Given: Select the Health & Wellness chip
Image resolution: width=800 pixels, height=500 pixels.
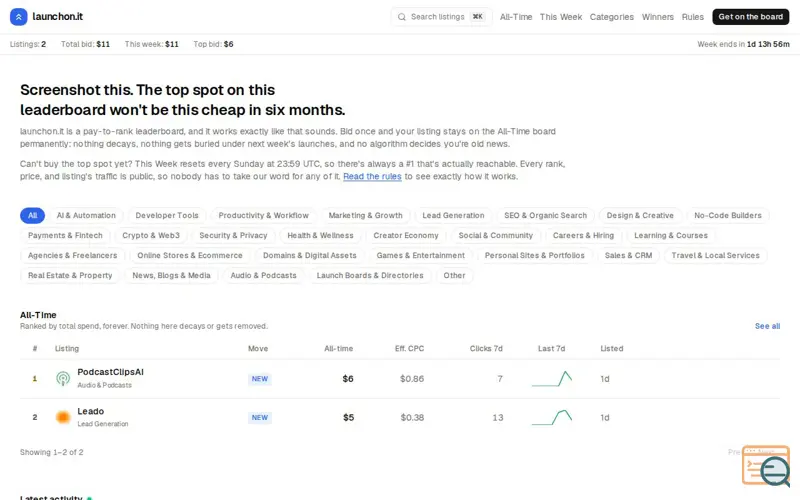Looking at the screenshot, I should coord(320,235).
